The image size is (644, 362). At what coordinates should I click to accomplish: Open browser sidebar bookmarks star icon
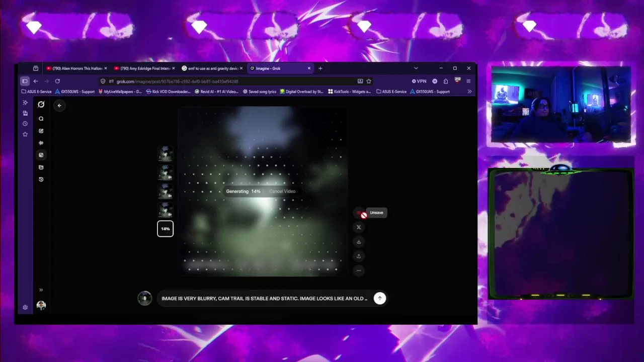[x=25, y=134]
